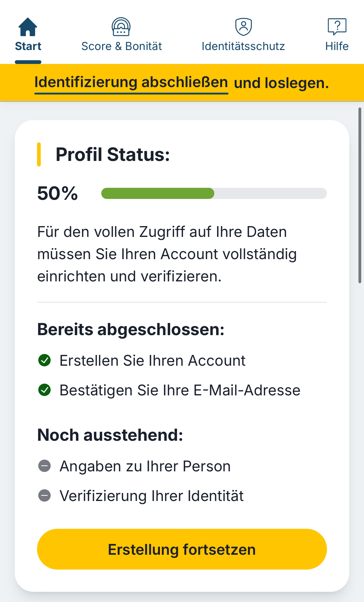Click green checkmark beside Erstellen Sie Ihren Account
The height and width of the screenshot is (602, 364).
pos(44,360)
